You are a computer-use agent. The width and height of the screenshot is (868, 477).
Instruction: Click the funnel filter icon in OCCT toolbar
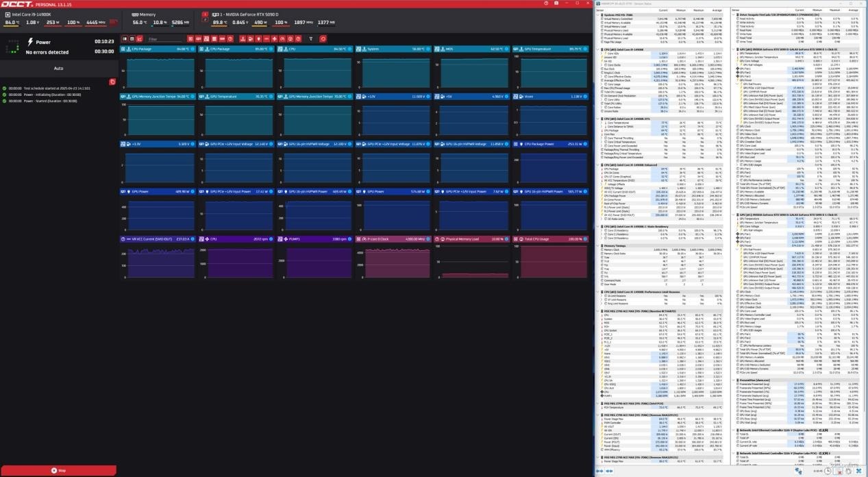[x=311, y=39]
